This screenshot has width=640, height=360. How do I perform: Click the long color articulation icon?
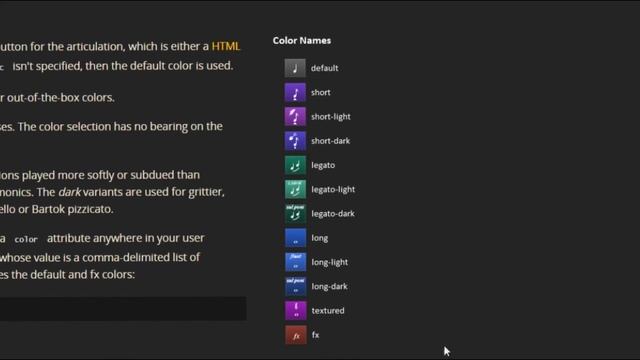coord(295,238)
